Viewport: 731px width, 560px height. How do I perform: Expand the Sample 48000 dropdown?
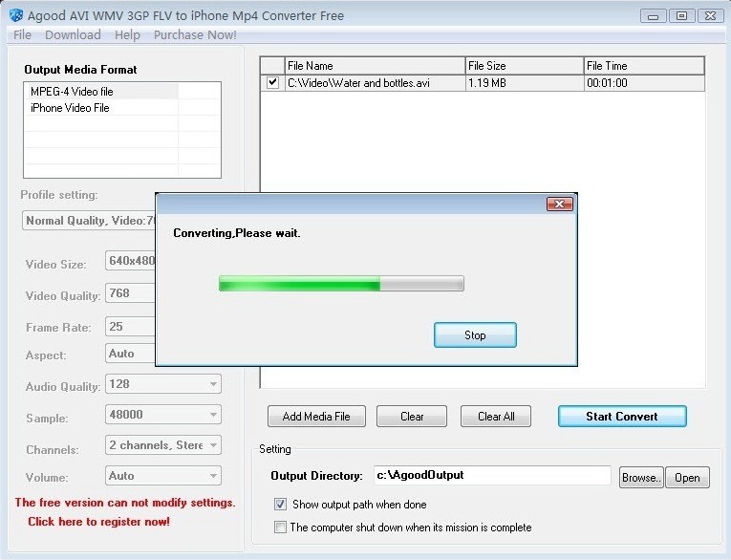(213, 415)
